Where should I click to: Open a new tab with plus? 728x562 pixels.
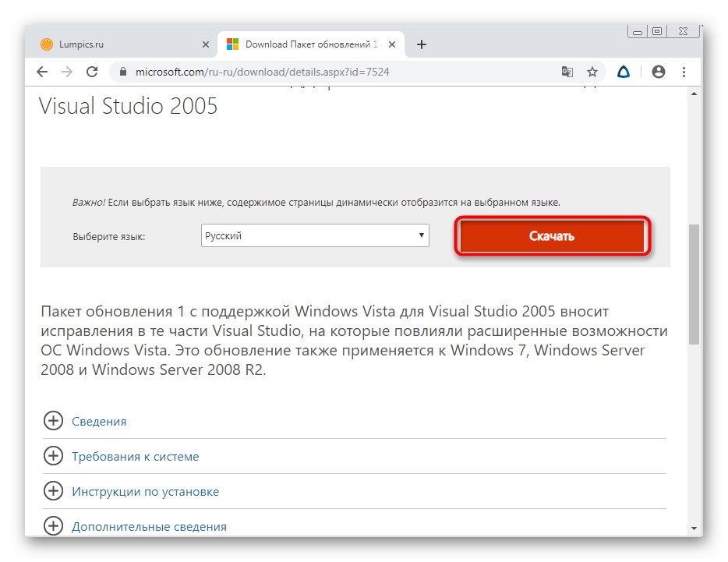tap(422, 44)
